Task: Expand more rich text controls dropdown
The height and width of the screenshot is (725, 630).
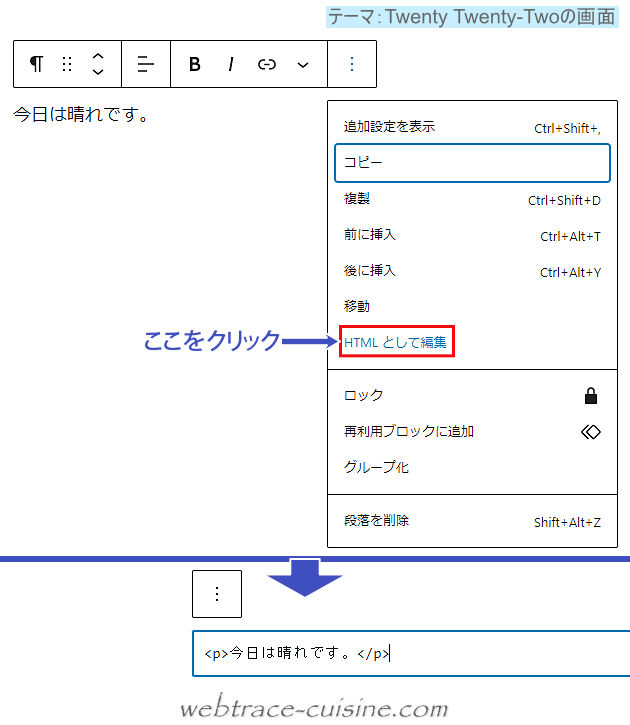Action: click(303, 65)
